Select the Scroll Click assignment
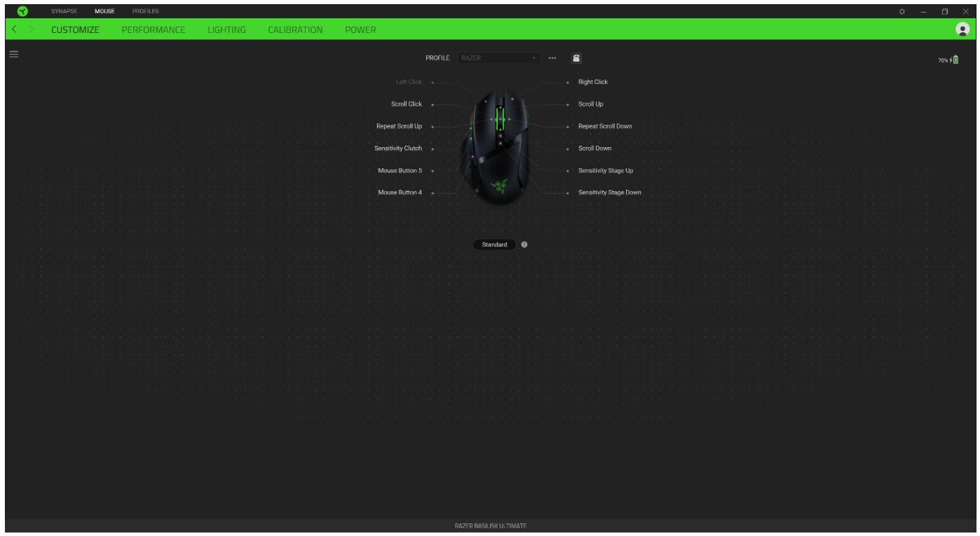Screen dimensions: 980x536 tap(406, 104)
